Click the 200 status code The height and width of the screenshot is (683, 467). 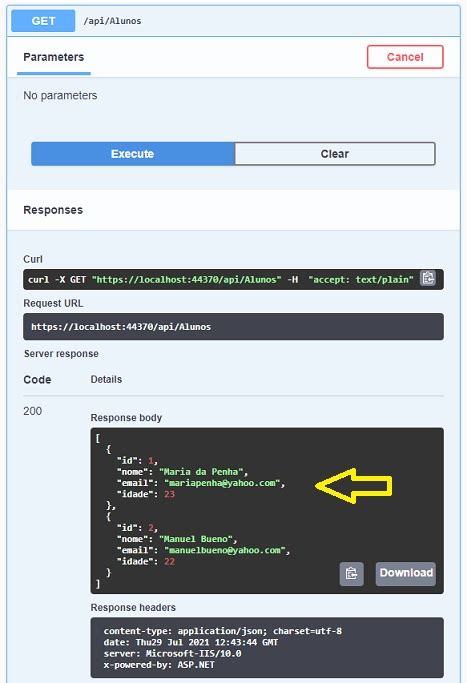(33, 411)
